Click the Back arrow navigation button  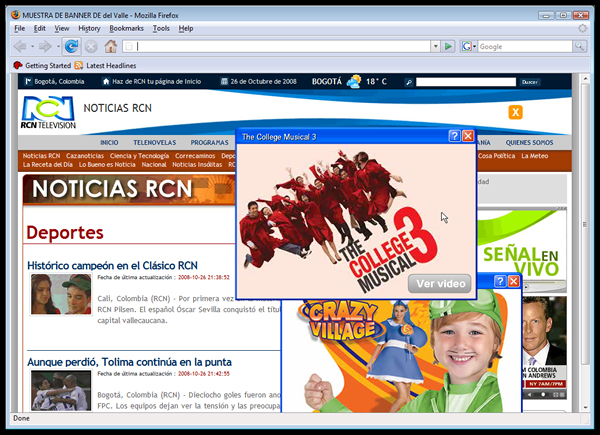pos(22,46)
